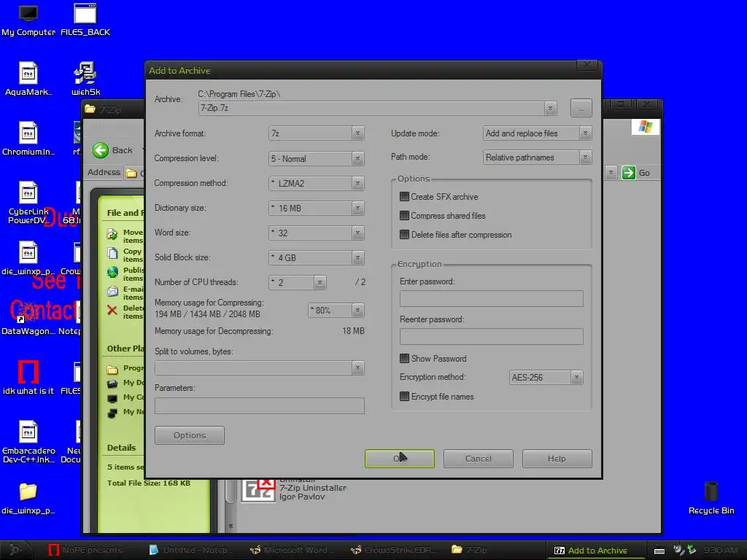Click My Documents icon in Other Places

pyautogui.click(x=112, y=384)
